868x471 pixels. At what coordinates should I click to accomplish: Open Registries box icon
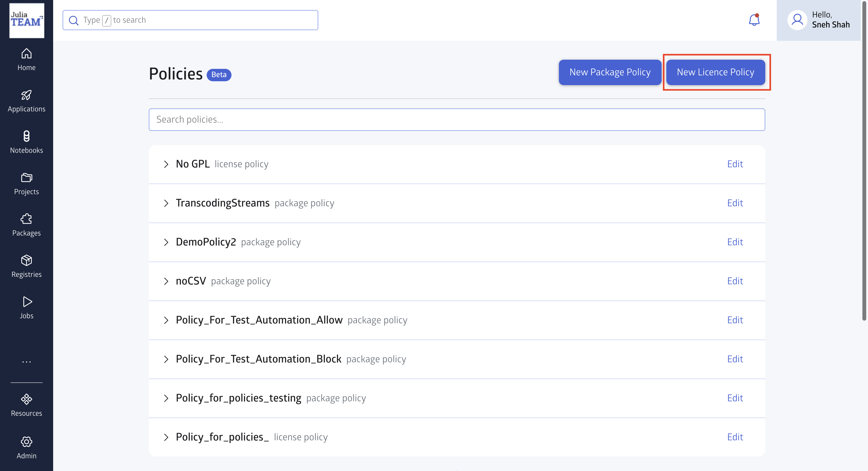(26, 266)
